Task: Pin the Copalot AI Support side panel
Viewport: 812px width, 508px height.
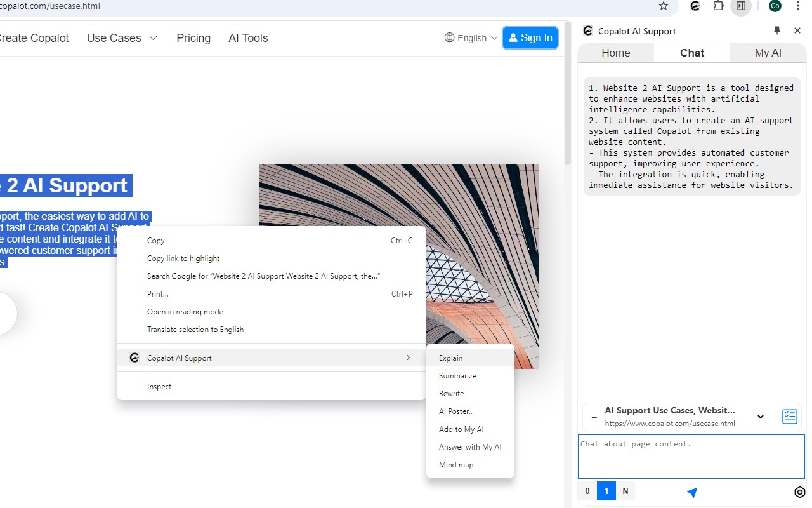Action: pos(777,30)
